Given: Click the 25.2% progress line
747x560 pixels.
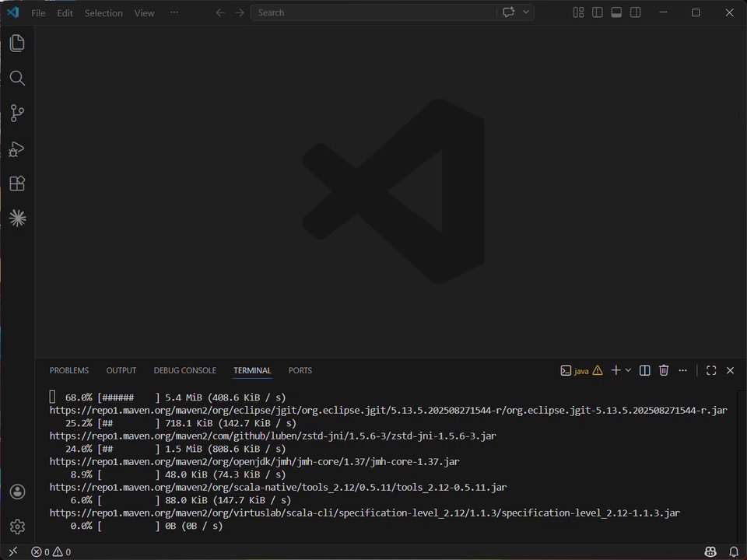Looking at the screenshot, I should click(181, 423).
